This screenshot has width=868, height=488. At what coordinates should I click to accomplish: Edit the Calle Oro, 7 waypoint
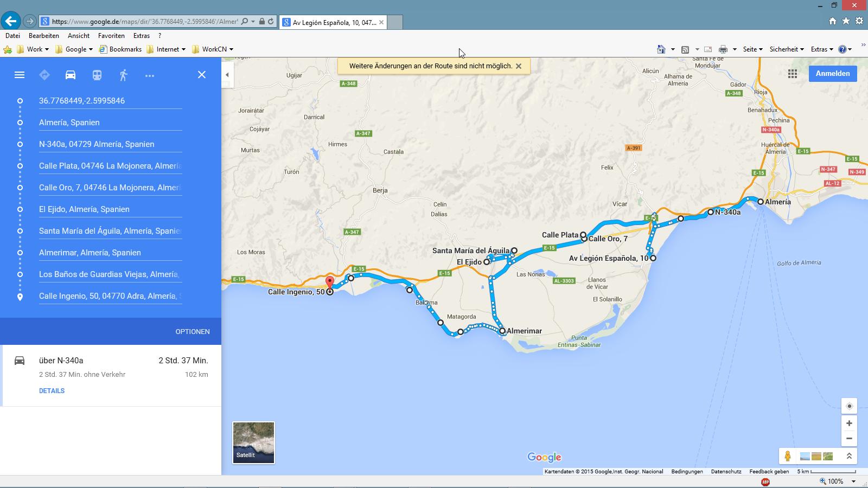click(110, 188)
